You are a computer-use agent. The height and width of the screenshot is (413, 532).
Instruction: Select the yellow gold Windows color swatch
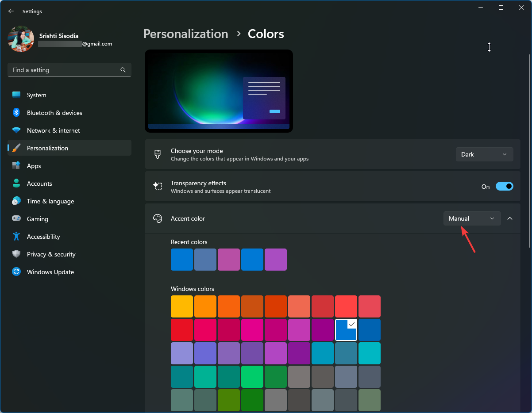[x=182, y=306]
